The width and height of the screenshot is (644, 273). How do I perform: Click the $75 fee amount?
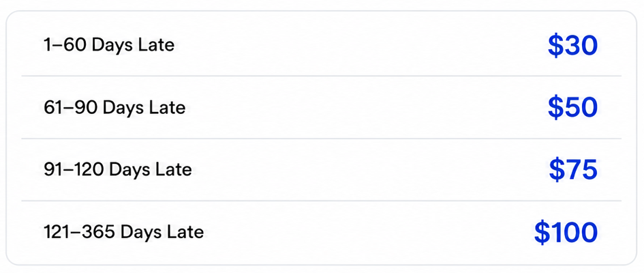573,170
